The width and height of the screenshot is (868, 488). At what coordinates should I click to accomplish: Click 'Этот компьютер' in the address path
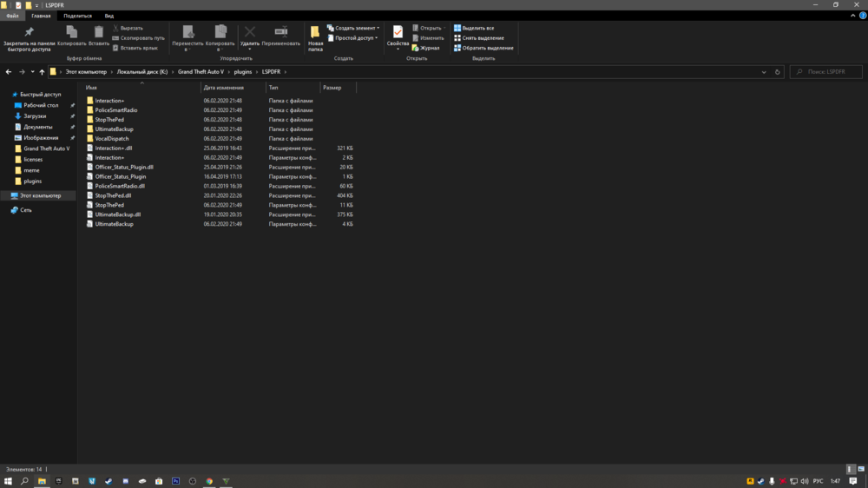86,71
